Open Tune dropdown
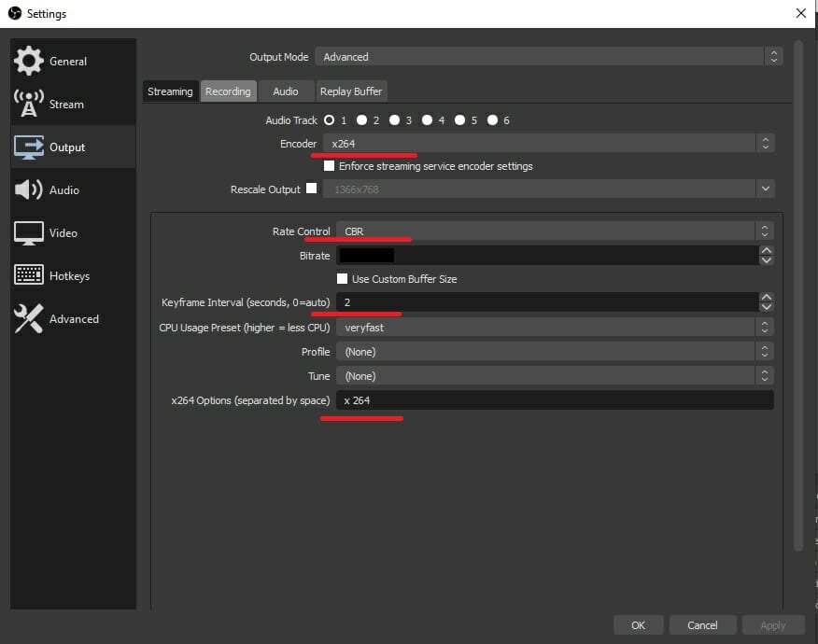The image size is (818, 644). [555, 375]
